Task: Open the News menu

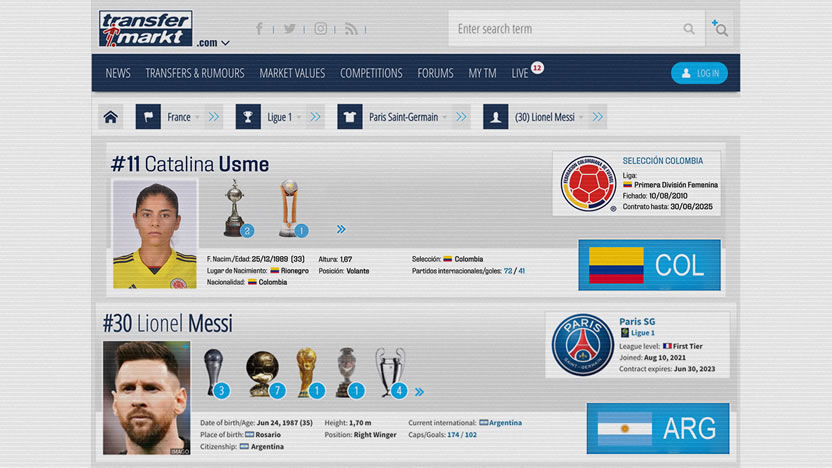Action: point(118,73)
